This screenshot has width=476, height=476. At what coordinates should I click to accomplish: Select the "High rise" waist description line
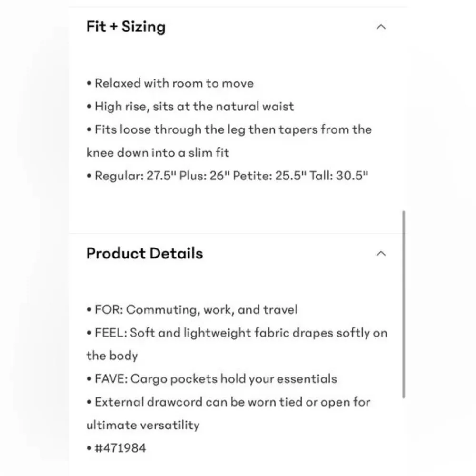(x=194, y=106)
